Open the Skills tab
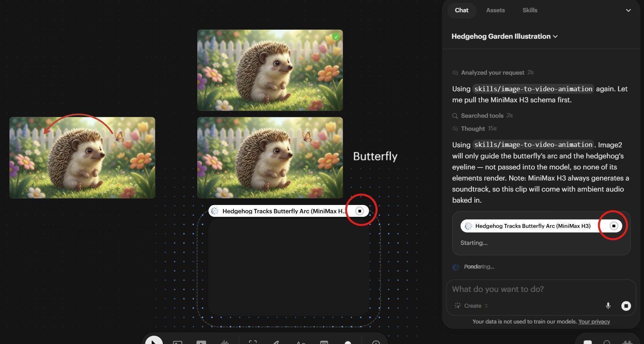This screenshot has width=644, height=344. pos(530,10)
